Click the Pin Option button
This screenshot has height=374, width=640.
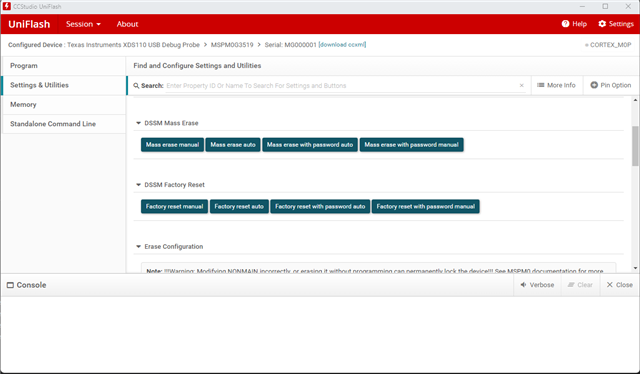[611, 85]
